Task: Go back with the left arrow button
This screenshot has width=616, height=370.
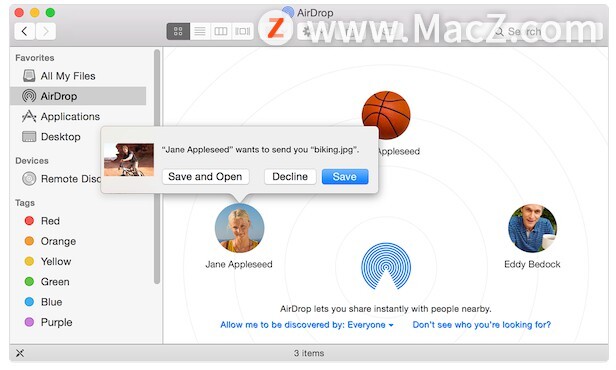Action: pyautogui.click(x=24, y=31)
